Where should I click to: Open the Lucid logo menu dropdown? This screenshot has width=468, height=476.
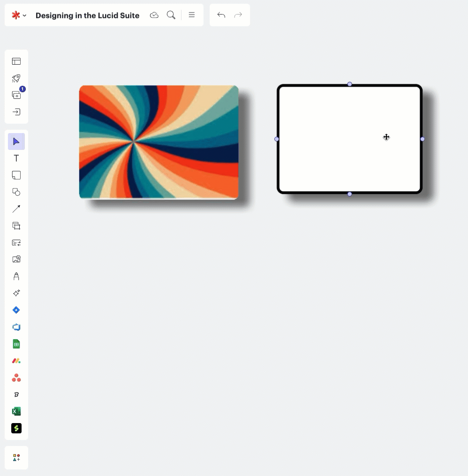[19, 15]
